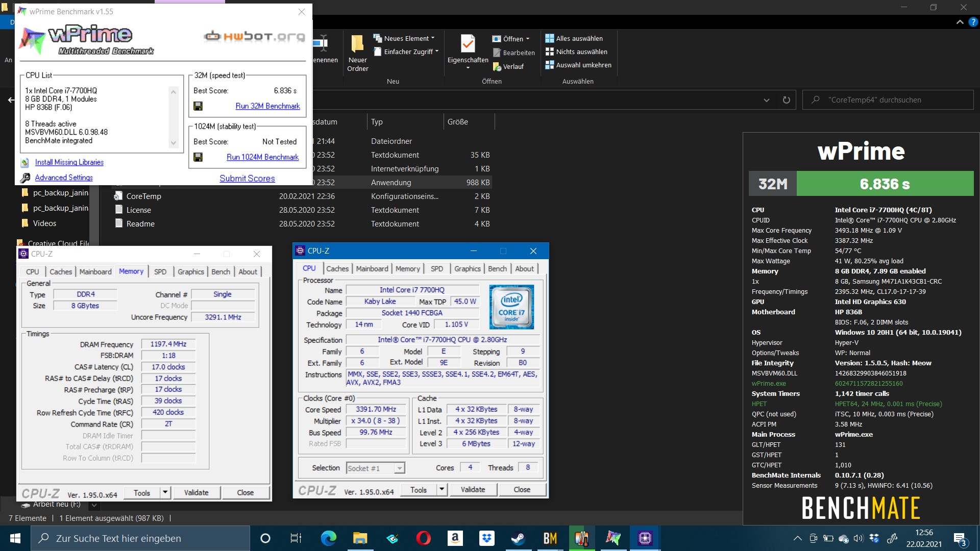The width and height of the screenshot is (980, 551).
Task: Open Steam from the taskbar
Action: (x=518, y=538)
